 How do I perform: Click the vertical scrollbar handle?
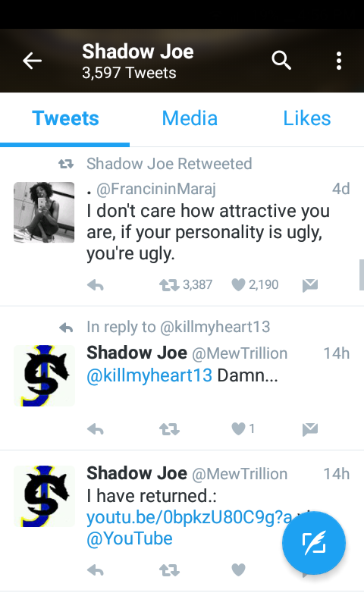point(362,275)
